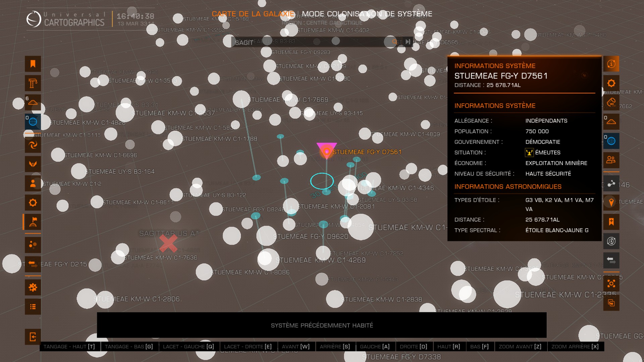Open the person icon filter in left sidebar
This screenshot has height=362, width=644.
(33, 183)
